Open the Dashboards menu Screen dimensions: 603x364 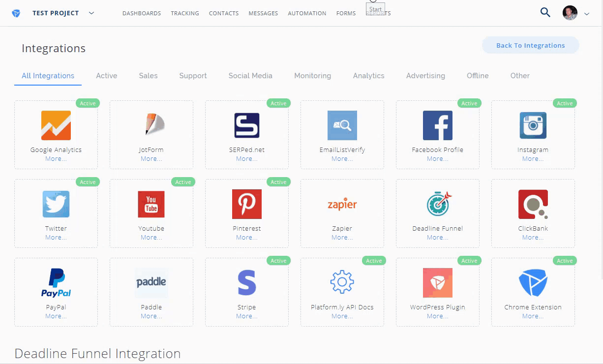pyautogui.click(x=142, y=13)
